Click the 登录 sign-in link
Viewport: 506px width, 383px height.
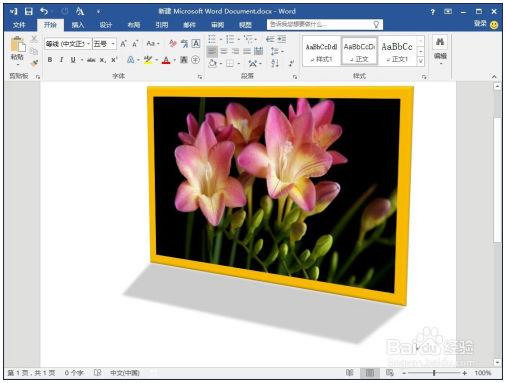coord(480,24)
